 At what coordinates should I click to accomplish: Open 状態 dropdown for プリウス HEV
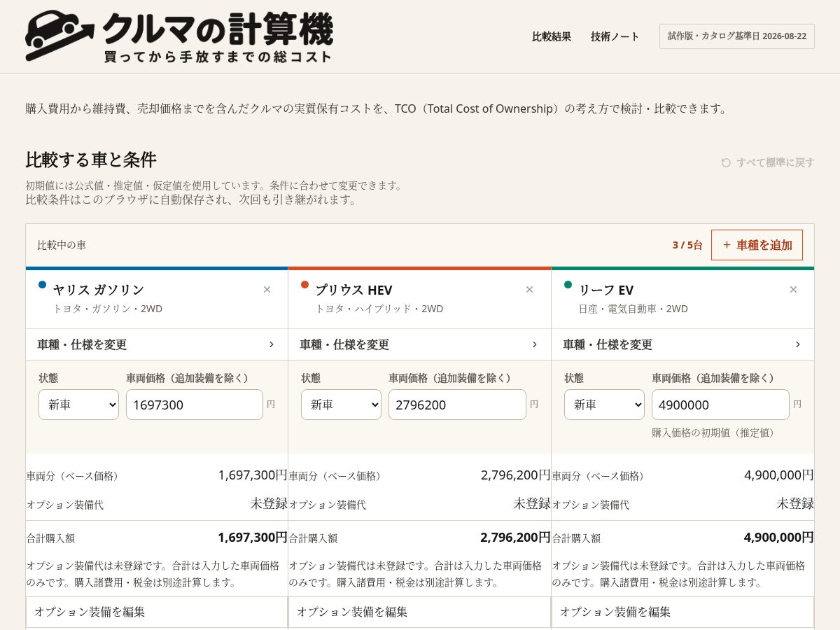(x=341, y=405)
